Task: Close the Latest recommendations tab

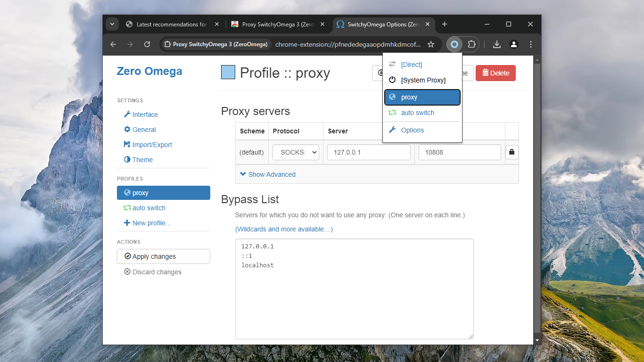Action: click(x=217, y=24)
